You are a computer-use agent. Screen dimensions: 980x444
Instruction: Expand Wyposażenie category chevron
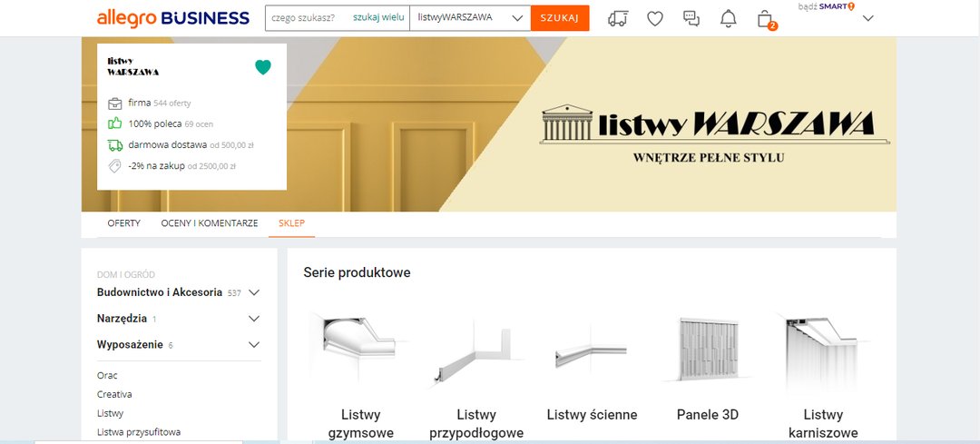254,344
